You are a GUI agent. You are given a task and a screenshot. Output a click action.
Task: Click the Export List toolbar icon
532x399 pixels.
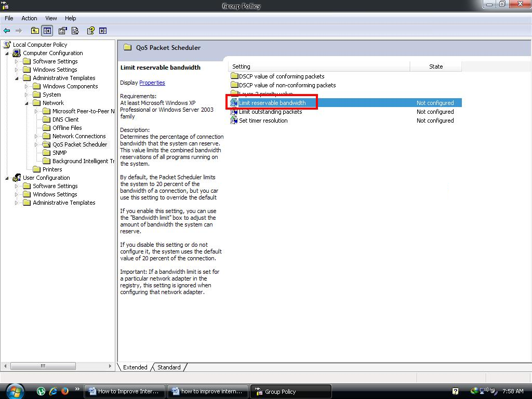click(x=75, y=31)
